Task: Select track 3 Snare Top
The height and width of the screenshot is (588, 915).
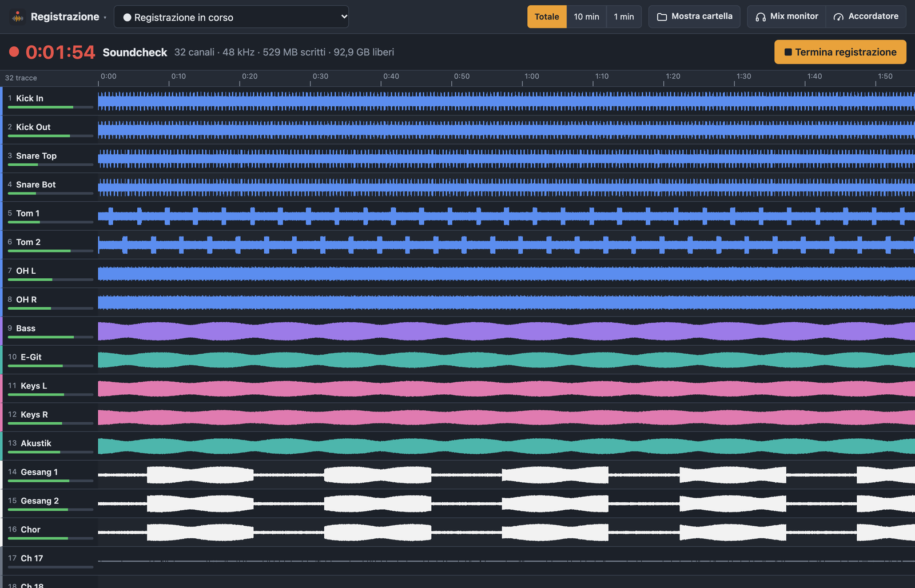Action: click(x=49, y=158)
